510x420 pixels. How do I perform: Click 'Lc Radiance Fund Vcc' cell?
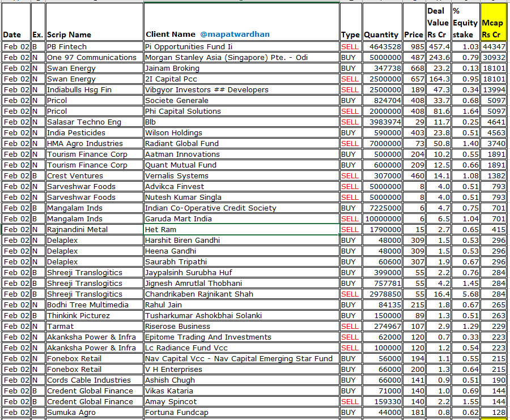tap(241, 348)
